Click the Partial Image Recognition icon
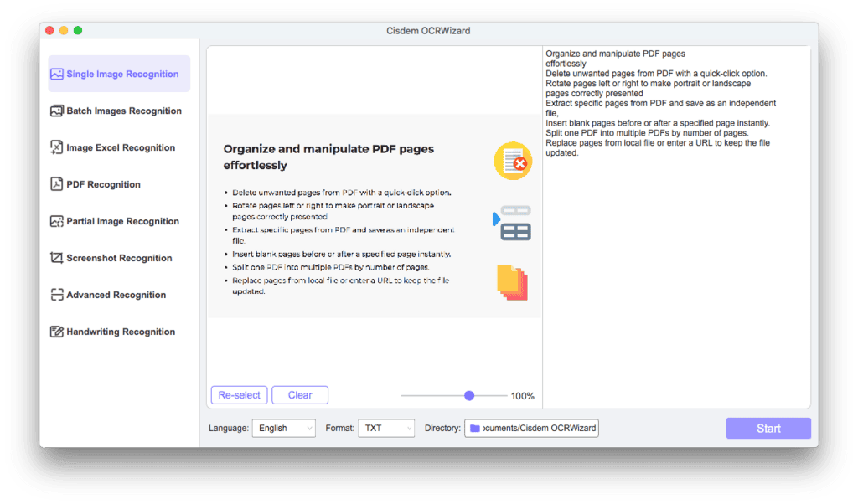Image resolution: width=858 pixels, height=504 pixels. (x=56, y=221)
